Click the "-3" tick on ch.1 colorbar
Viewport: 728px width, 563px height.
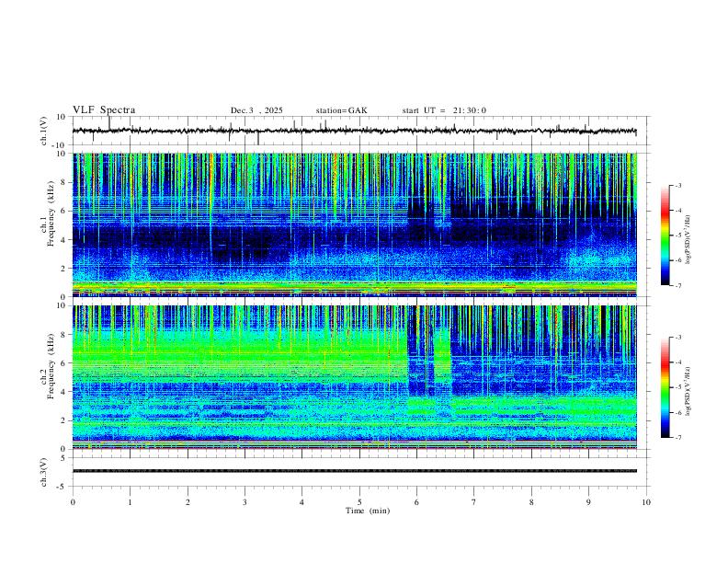point(677,186)
